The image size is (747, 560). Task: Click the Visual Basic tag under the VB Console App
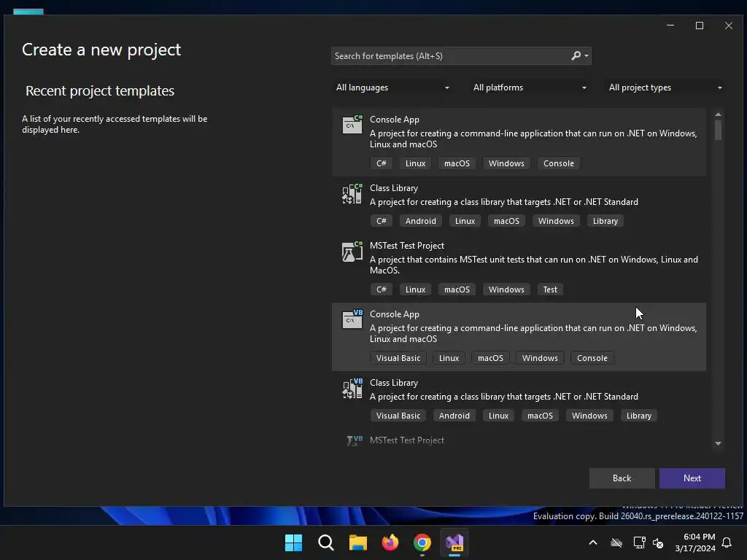398,358
